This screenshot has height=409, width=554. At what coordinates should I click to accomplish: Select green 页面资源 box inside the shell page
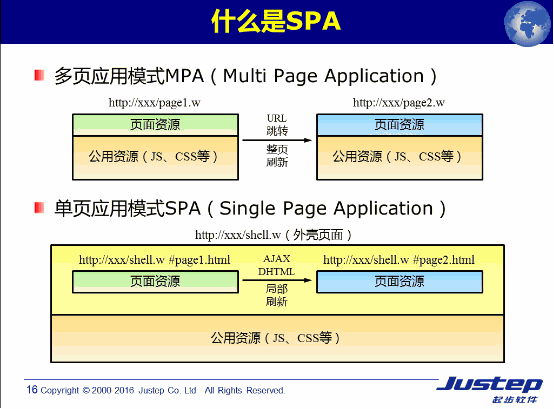coord(155,282)
